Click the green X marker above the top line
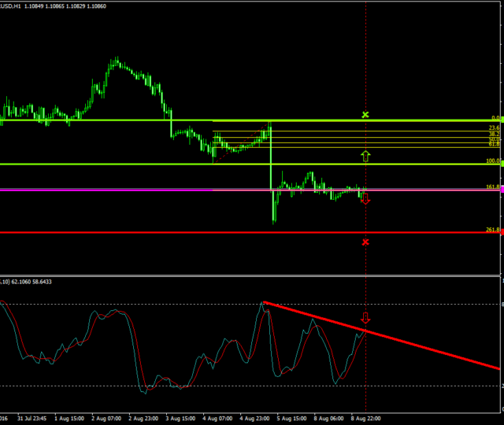 click(365, 115)
